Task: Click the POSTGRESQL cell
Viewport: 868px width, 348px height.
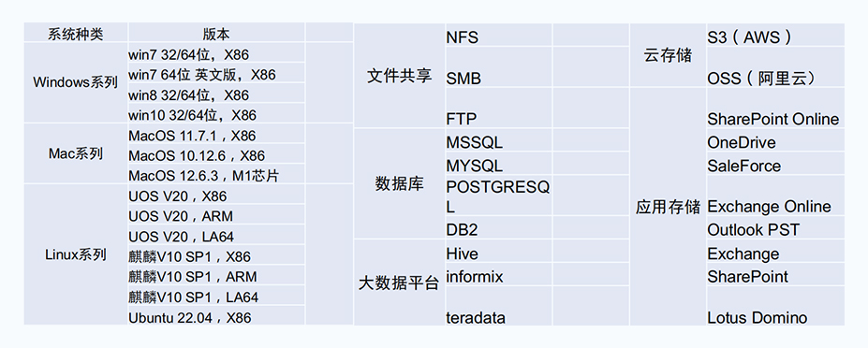Action: click(x=498, y=197)
